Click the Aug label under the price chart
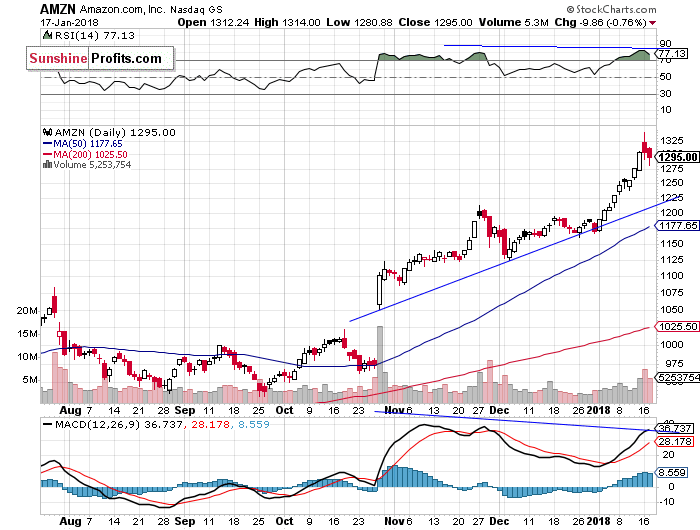This screenshot has width=700, height=530. [x=71, y=410]
